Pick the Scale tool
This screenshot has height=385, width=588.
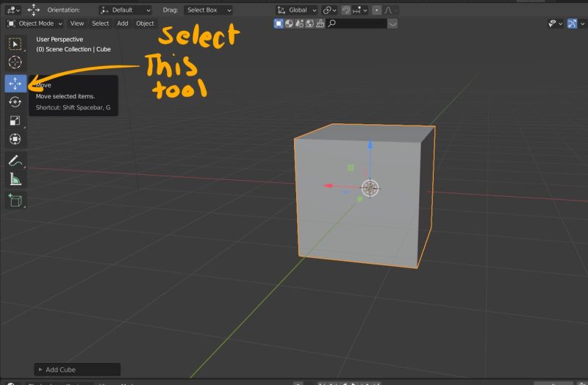pyautogui.click(x=15, y=120)
